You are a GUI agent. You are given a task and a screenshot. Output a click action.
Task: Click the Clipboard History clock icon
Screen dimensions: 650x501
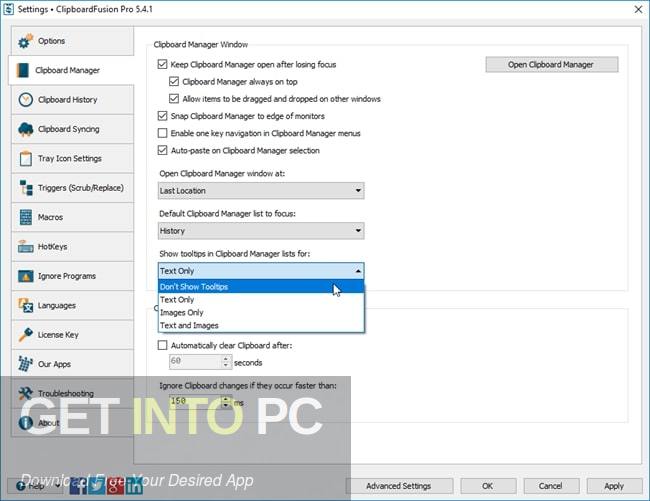[x=25, y=99]
